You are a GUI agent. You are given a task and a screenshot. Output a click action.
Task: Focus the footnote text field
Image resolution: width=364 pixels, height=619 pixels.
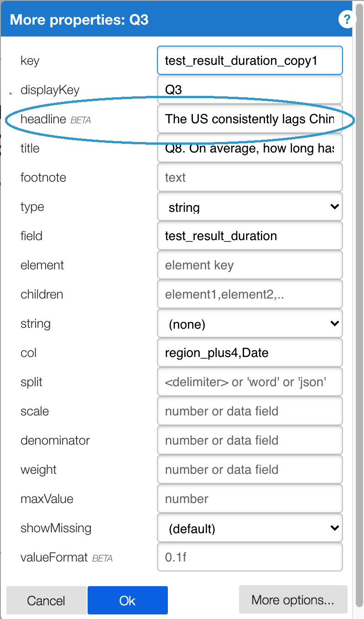[x=250, y=177]
